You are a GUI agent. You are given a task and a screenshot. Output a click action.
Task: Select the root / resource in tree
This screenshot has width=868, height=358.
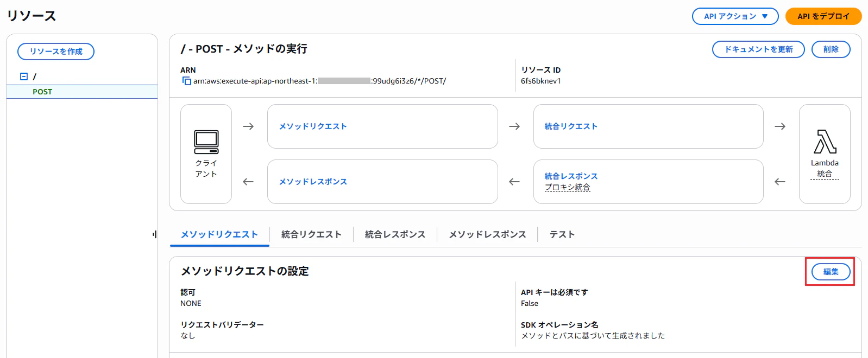(34, 76)
